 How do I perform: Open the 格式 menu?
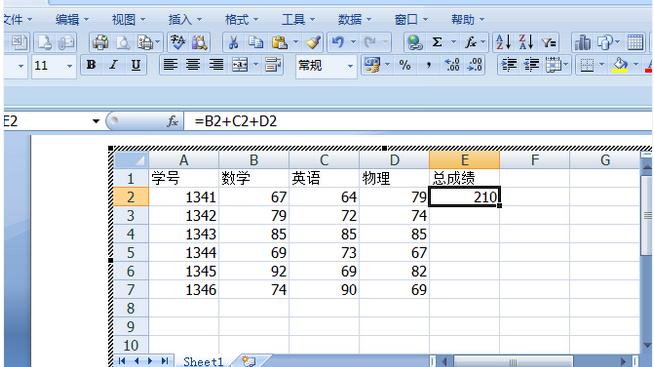click(x=241, y=20)
